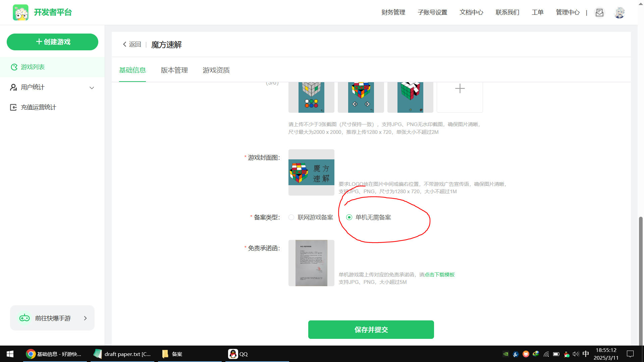Click the first game screenshot thumbnail
Screen dimensions: 644x362
pos(311,97)
